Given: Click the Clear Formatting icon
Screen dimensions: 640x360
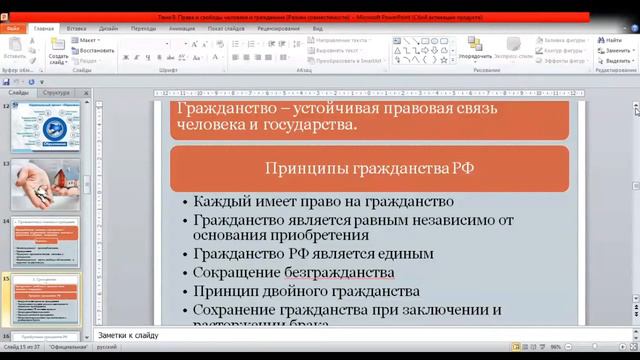Looking at the screenshot, I should (x=220, y=44).
